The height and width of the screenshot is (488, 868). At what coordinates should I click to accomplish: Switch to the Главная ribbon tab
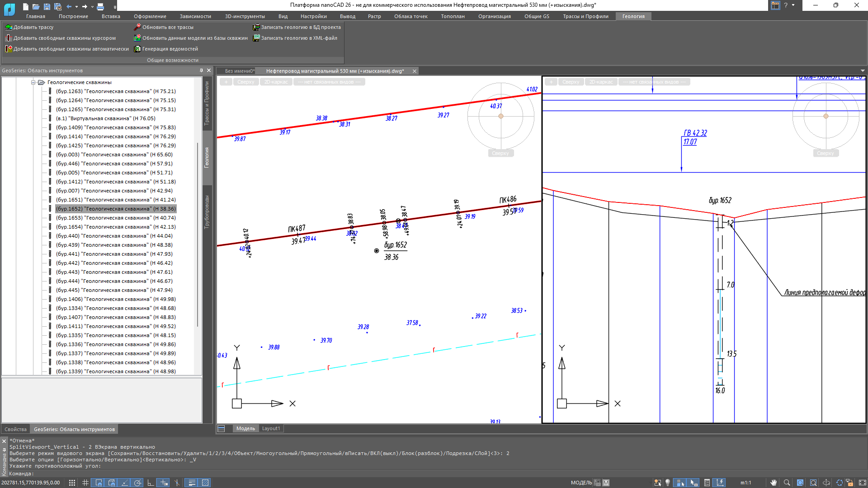(35, 16)
